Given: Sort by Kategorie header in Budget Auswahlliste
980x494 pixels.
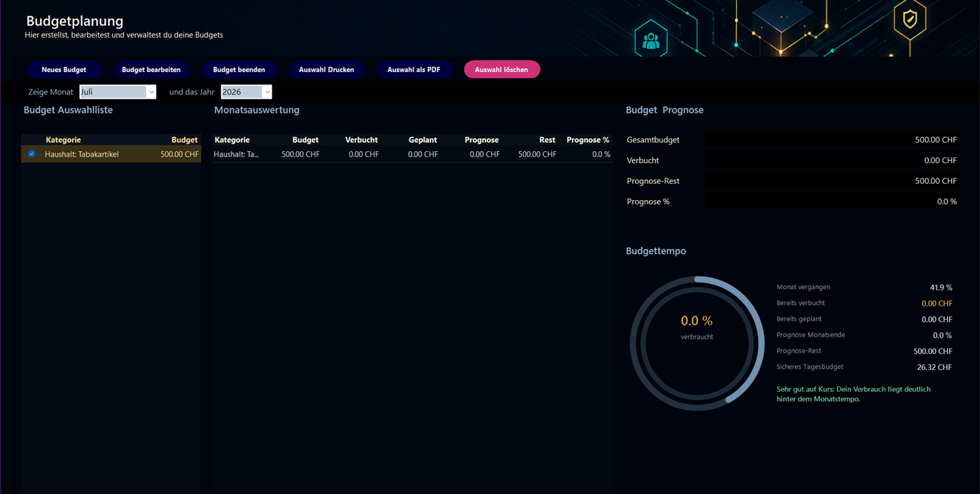Looking at the screenshot, I should (64, 140).
